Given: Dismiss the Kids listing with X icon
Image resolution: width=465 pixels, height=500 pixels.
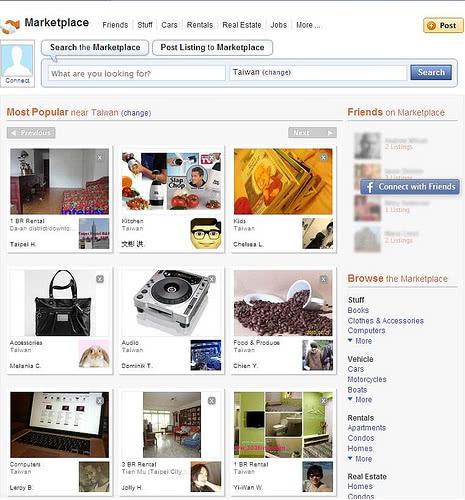Looking at the screenshot, I should (x=323, y=157).
